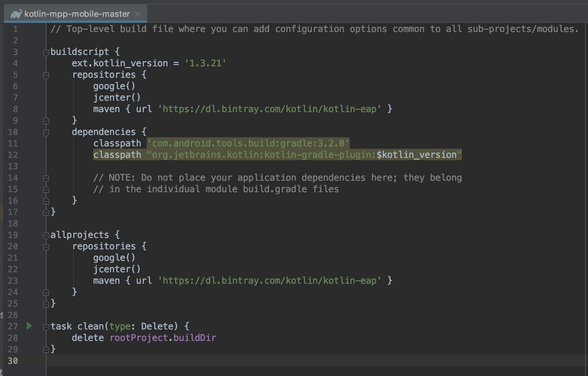Click line number 12 in the gutter
The height and width of the screenshot is (376, 588).
pyautogui.click(x=13, y=155)
